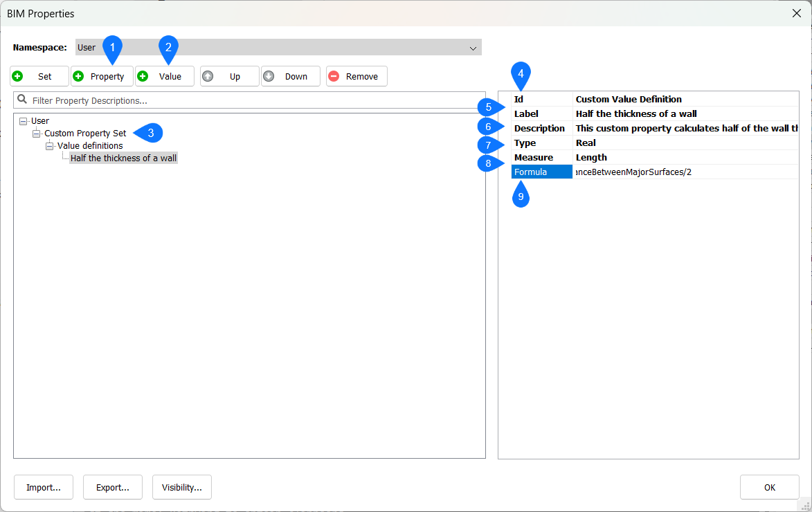Select the Type property row value Real
Screen dimensions: 812x512
(x=684, y=143)
